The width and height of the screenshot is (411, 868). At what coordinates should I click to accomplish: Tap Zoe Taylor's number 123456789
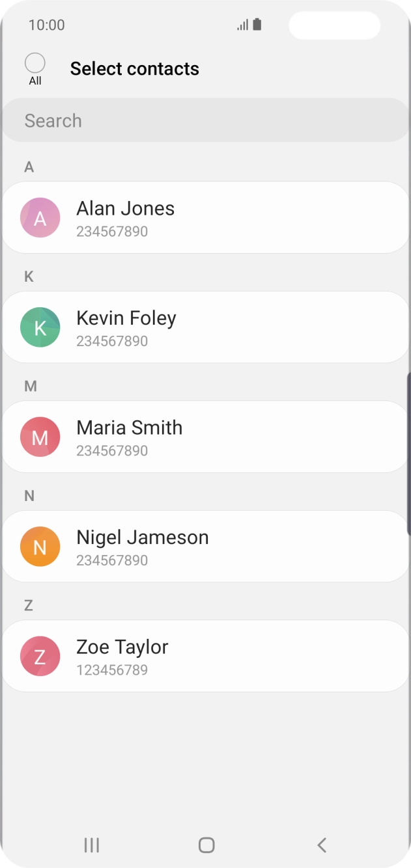point(112,670)
